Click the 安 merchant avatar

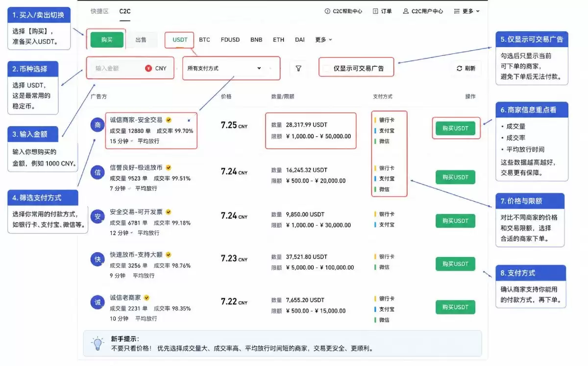pyautogui.click(x=98, y=216)
